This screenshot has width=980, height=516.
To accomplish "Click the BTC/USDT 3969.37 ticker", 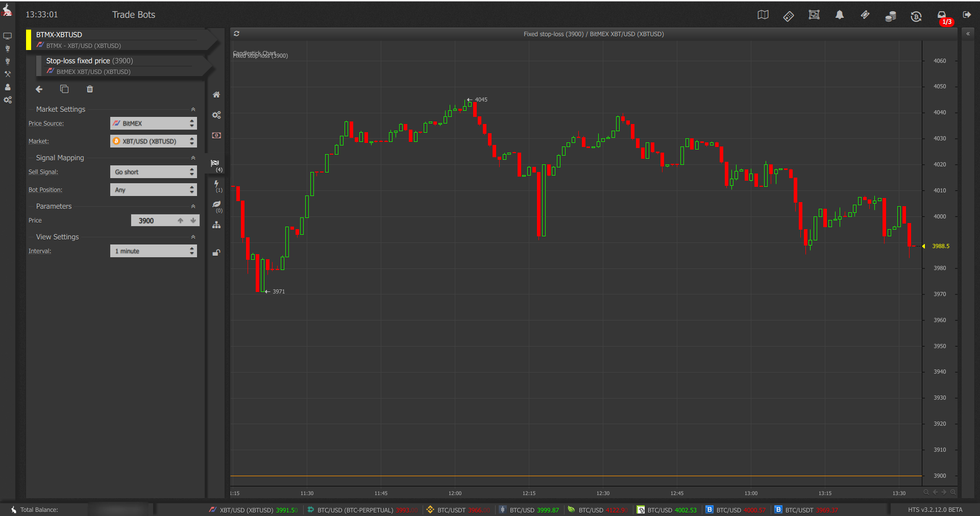I will [x=806, y=510].
